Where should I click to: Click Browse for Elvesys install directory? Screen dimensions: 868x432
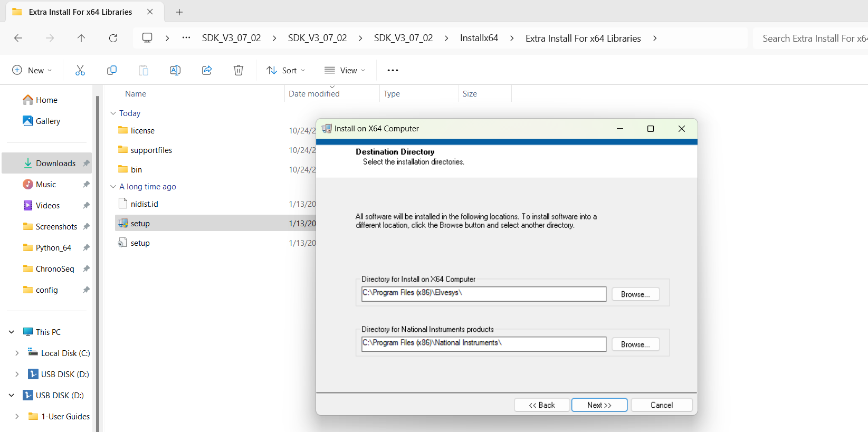635,294
